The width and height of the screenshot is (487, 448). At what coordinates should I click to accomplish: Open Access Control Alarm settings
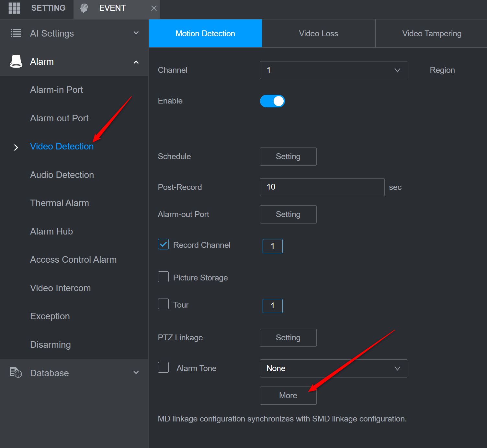(73, 259)
